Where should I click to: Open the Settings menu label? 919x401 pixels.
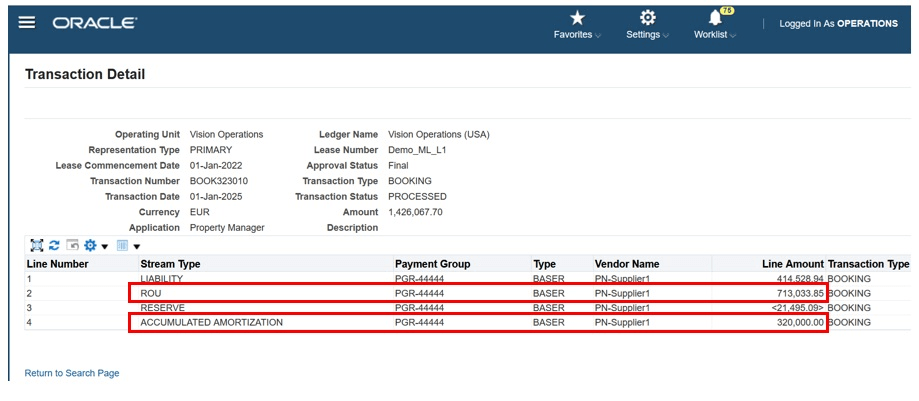pyautogui.click(x=643, y=35)
